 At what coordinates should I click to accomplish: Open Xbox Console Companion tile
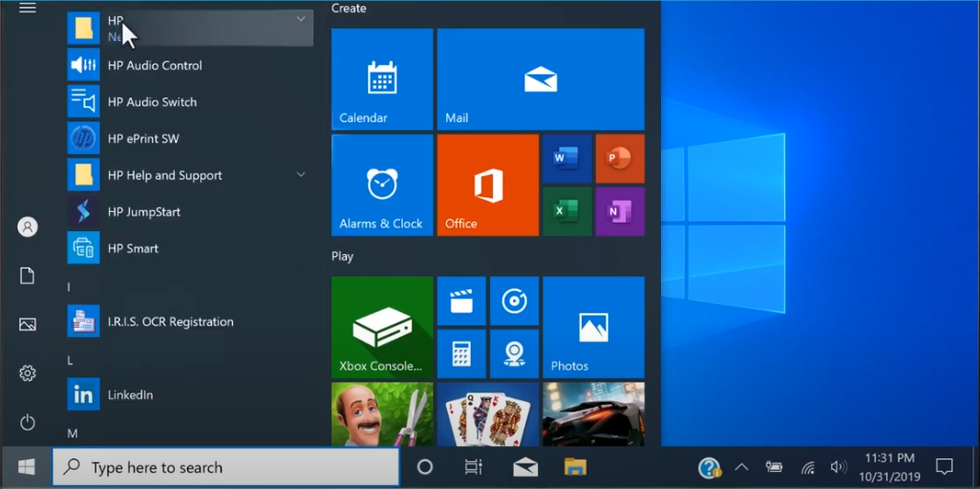[382, 327]
